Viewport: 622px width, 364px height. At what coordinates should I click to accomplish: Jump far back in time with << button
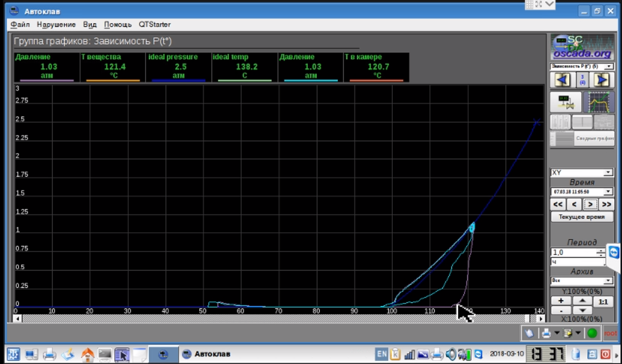pos(558,204)
